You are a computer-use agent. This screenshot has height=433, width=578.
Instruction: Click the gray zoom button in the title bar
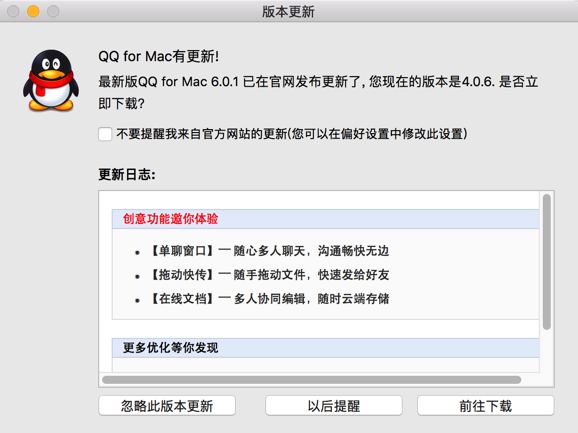click(x=53, y=11)
